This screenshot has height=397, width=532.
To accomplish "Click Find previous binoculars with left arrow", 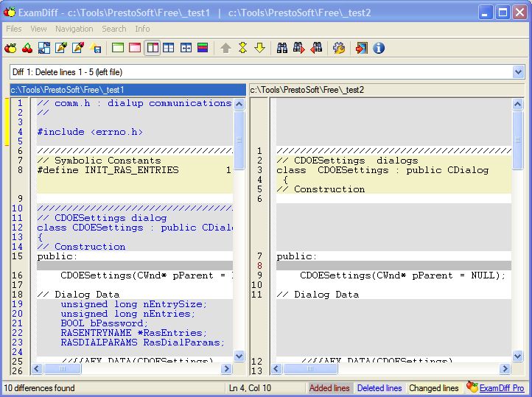I will pyautogui.click(x=316, y=48).
